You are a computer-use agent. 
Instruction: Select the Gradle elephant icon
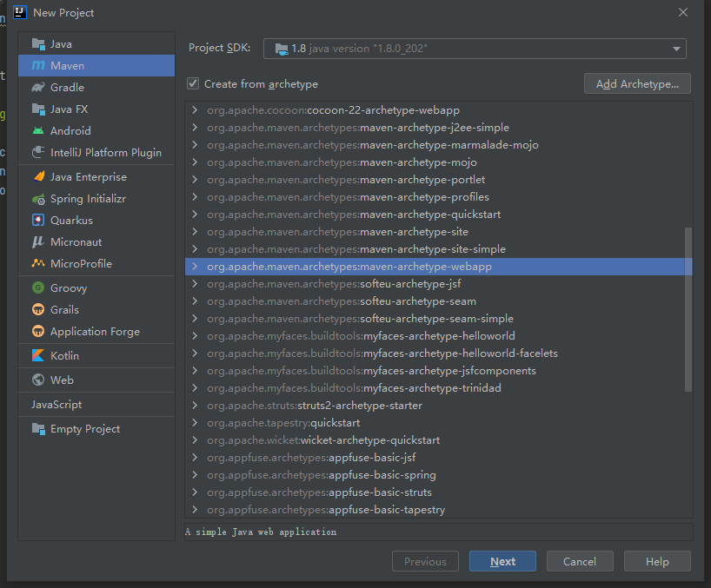pos(38,88)
